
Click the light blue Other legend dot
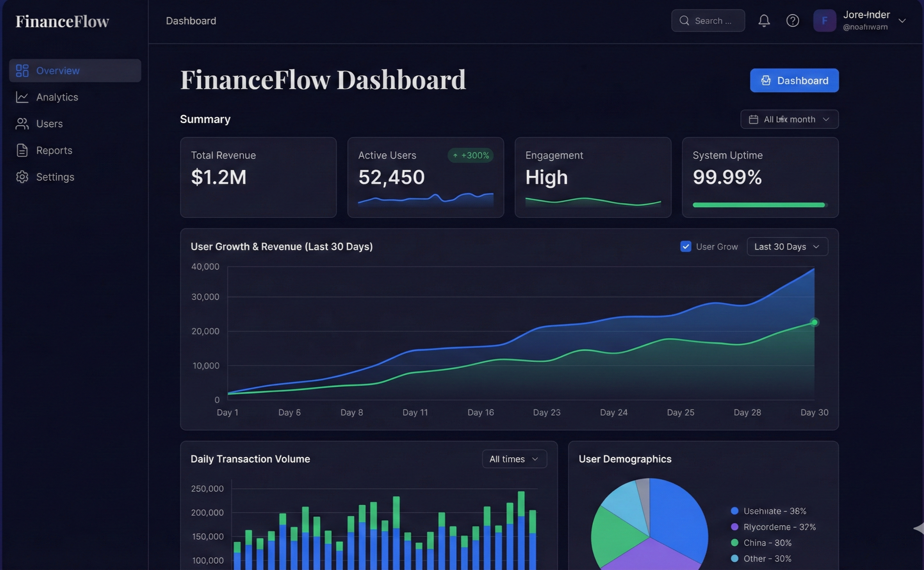click(x=734, y=559)
